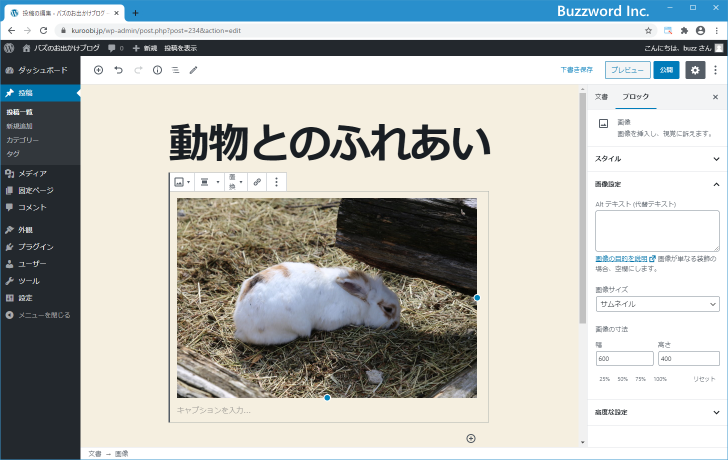
Task: Open 新規追加 submenu item
Action: point(20,126)
